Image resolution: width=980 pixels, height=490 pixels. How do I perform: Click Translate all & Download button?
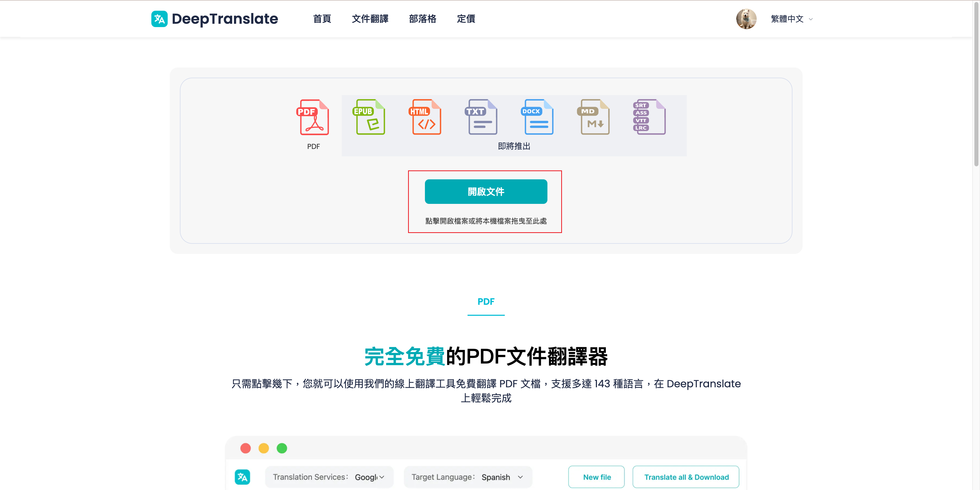pyautogui.click(x=685, y=477)
